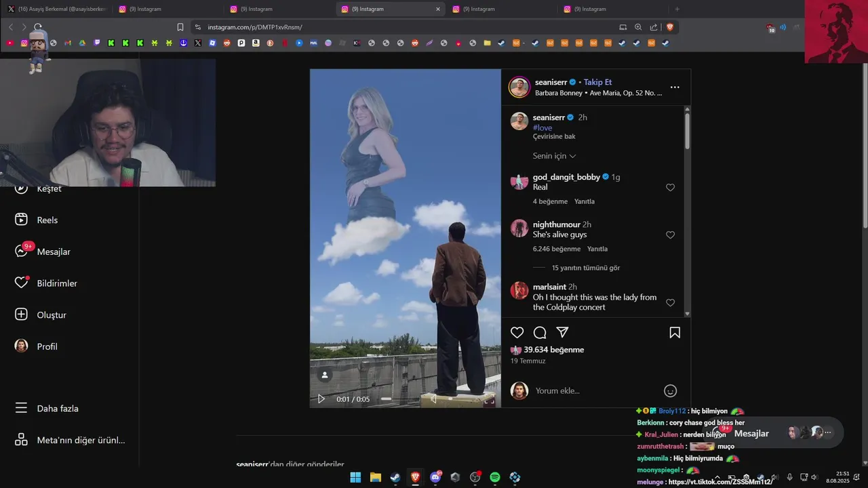This screenshot has width=868, height=488.
Task: Save the post with the bookmark icon
Action: coord(675,333)
